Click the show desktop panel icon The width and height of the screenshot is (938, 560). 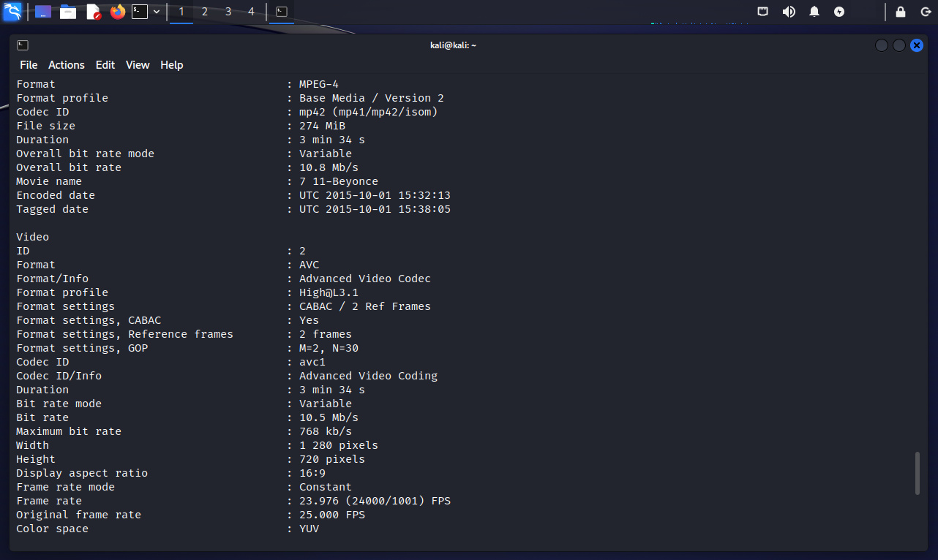click(43, 12)
